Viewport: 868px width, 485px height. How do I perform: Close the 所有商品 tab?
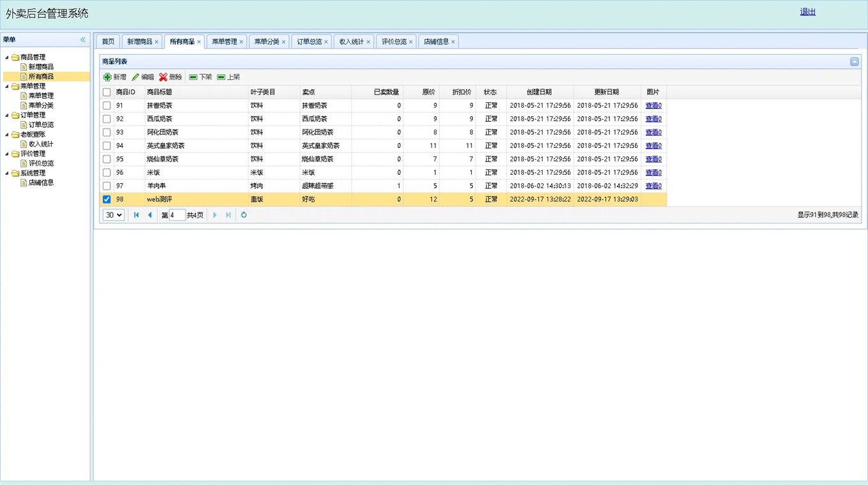pyautogui.click(x=199, y=42)
